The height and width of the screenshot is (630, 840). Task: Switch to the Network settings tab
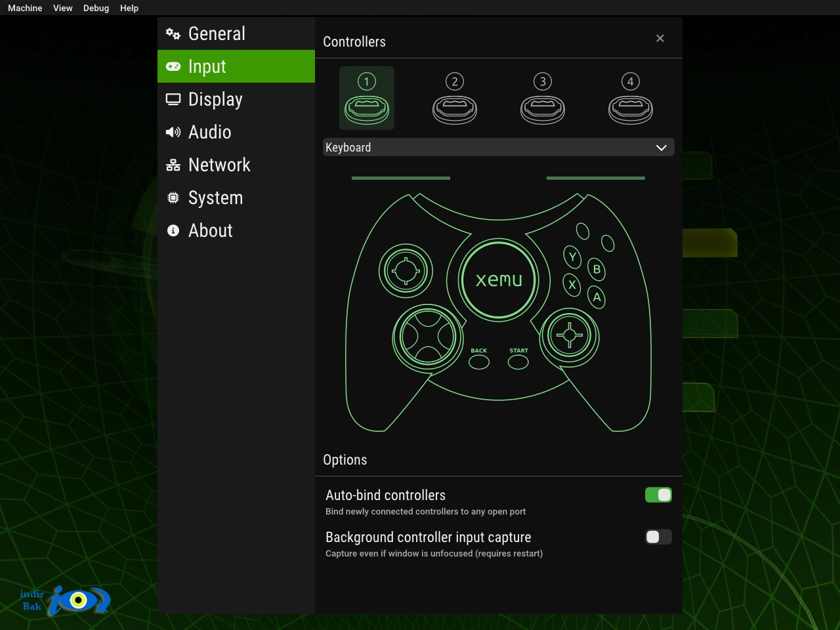236,165
